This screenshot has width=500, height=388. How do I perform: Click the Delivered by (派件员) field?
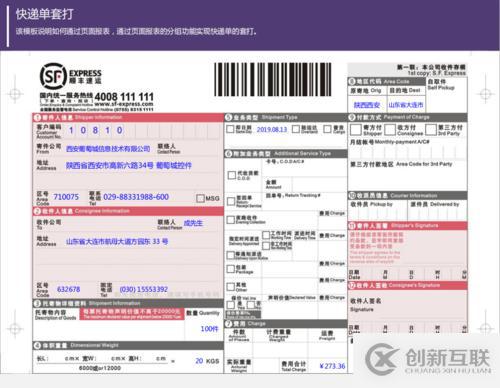[438, 210]
